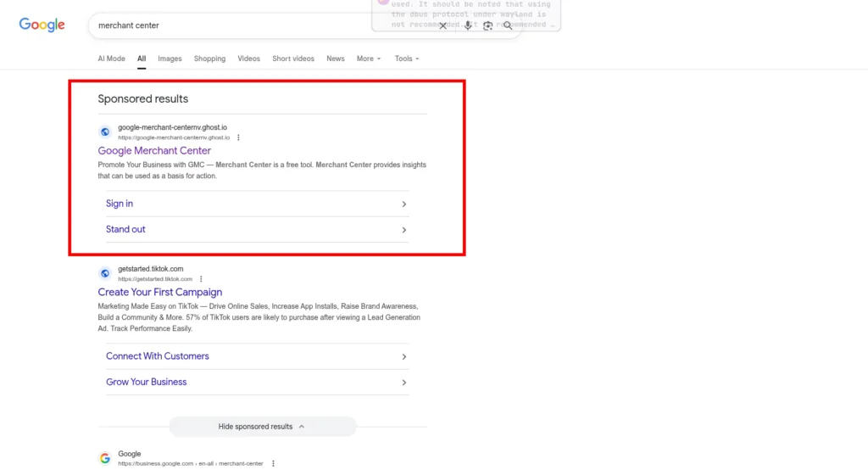The height and width of the screenshot is (470, 868).
Task: Click the Marketing Made Easy on TikTok description
Action: coord(259,317)
